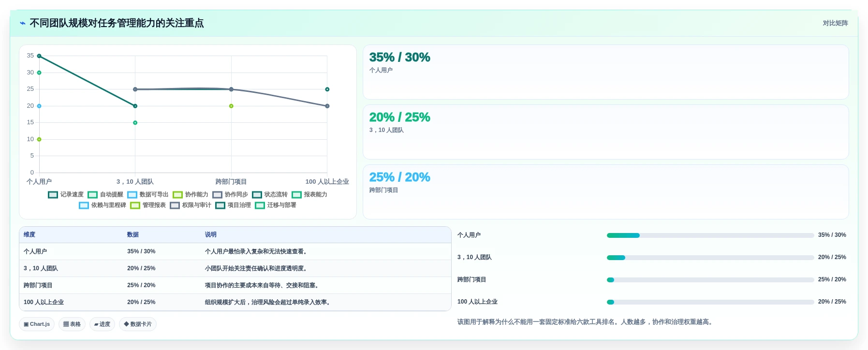Click the footnote starting 该图用于解释

(x=586, y=322)
